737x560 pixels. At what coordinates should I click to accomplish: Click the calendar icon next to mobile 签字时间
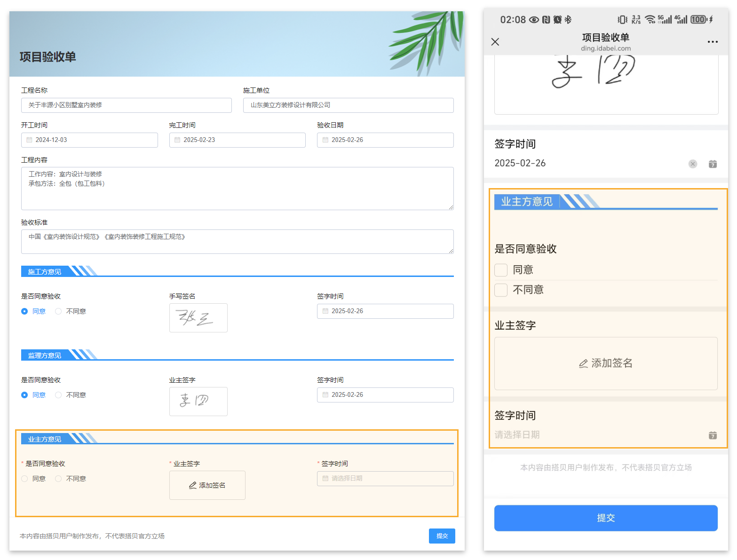tap(713, 164)
